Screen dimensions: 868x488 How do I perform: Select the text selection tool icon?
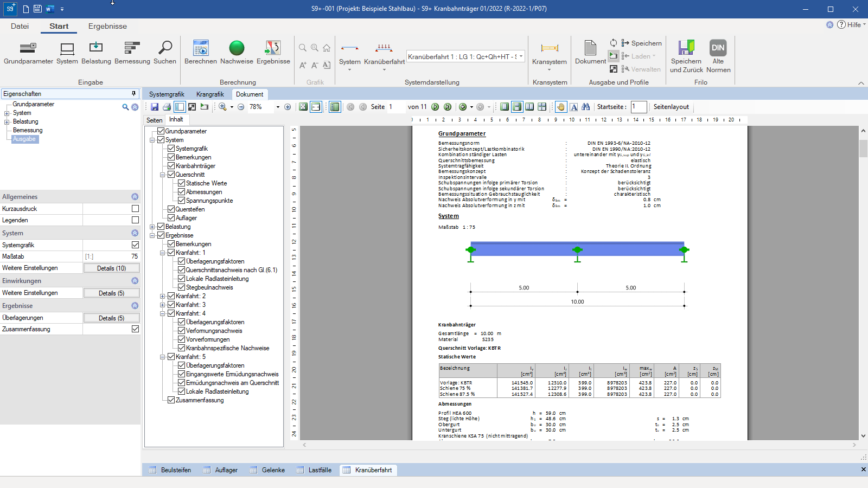point(573,107)
